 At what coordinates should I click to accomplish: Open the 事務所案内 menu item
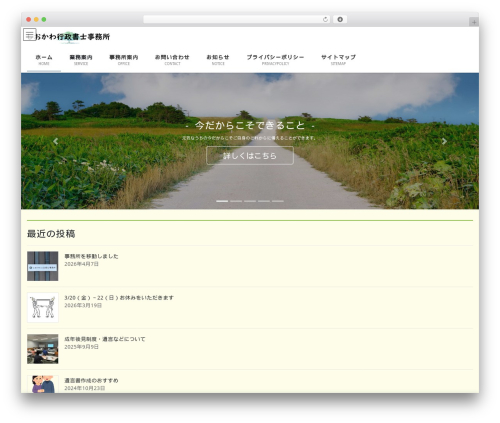pos(124,60)
